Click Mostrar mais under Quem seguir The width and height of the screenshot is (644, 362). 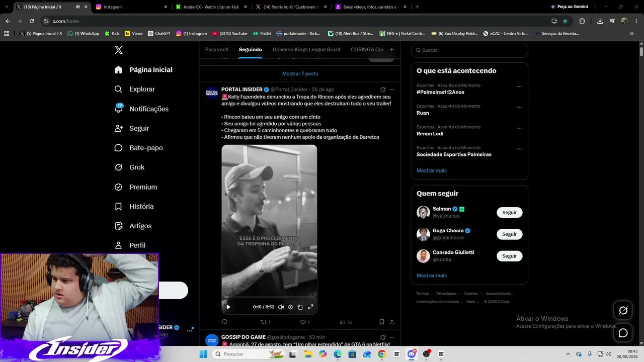click(432, 276)
